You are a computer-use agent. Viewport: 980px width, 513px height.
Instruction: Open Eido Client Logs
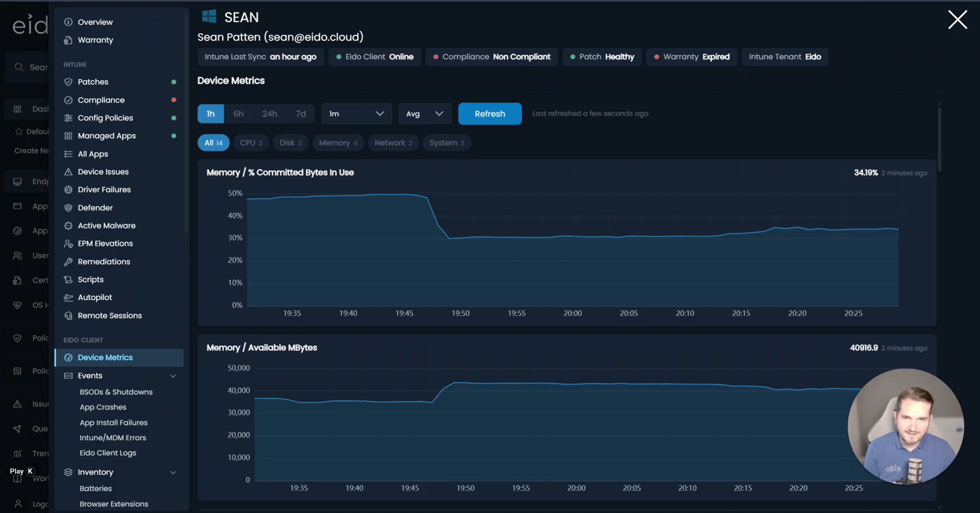(108, 453)
